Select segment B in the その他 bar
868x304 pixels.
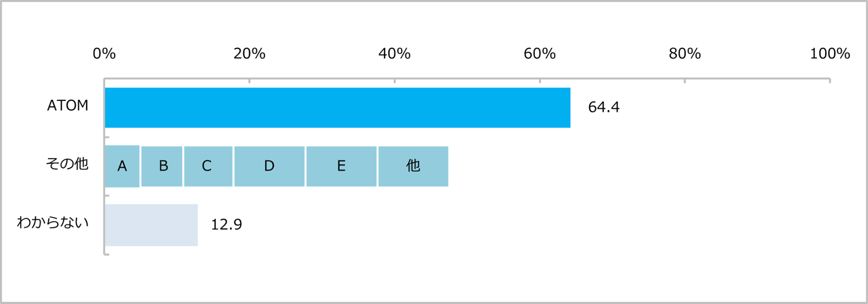[162, 166]
